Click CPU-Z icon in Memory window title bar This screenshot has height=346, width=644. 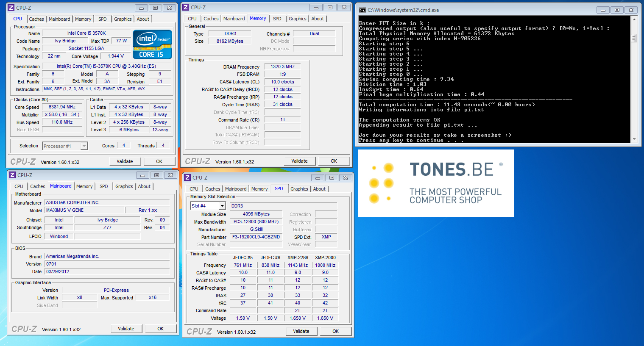(186, 7)
